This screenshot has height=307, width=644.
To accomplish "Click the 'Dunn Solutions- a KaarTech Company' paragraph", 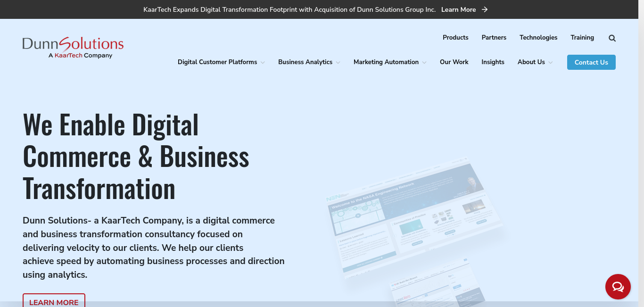I will pyautogui.click(x=154, y=248).
